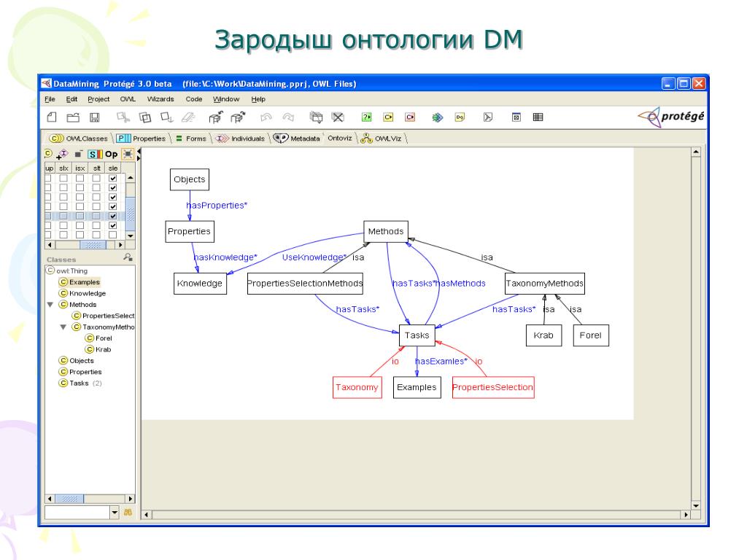Image resolution: width=747 pixels, height=560 pixels.
Task: Click the Save Project floppy icon
Action: click(94, 117)
